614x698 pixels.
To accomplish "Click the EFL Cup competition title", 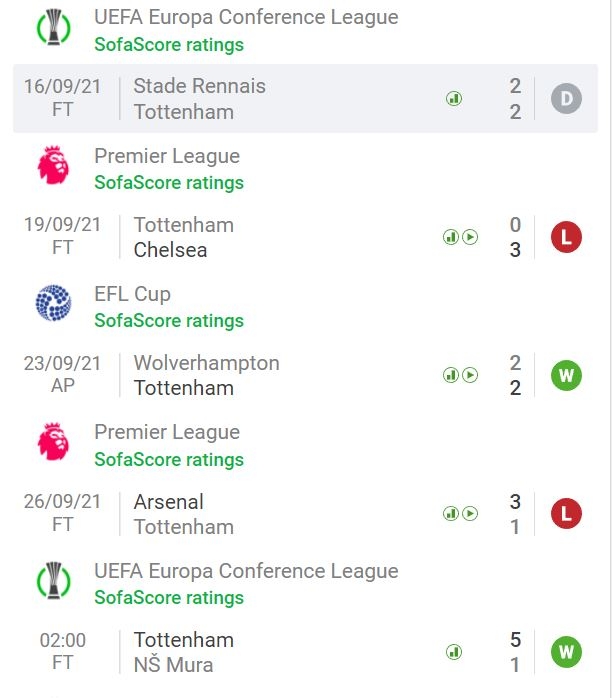I will coord(132,294).
